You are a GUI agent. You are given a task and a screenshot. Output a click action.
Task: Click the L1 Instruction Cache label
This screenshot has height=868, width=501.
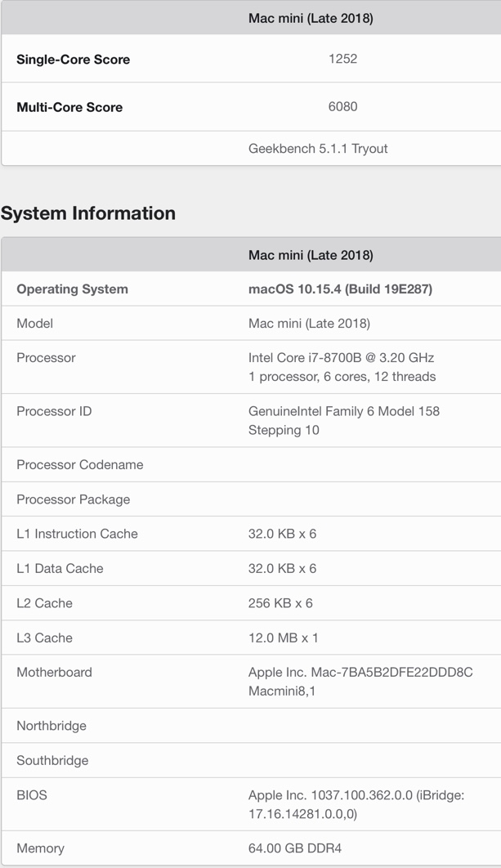click(x=77, y=534)
